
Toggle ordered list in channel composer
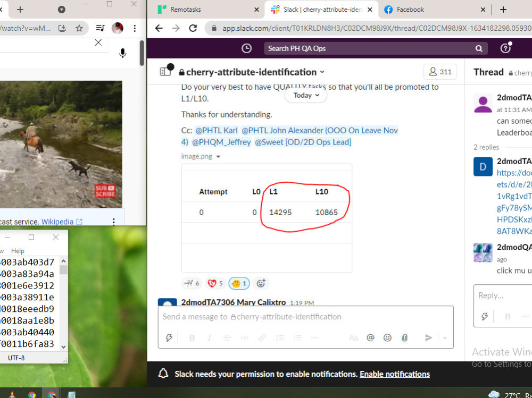click(x=280, y=337)
